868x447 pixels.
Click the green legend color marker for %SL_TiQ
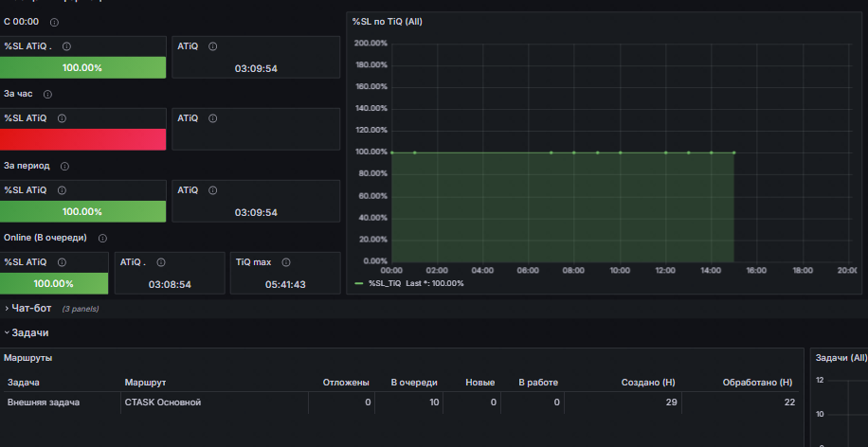(359, 283)
